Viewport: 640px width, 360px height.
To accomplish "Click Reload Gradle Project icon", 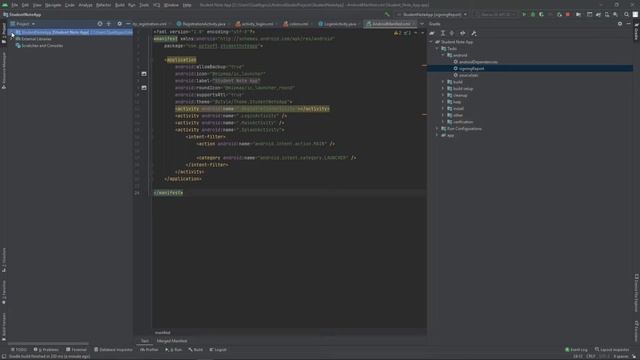I will 432,33.
